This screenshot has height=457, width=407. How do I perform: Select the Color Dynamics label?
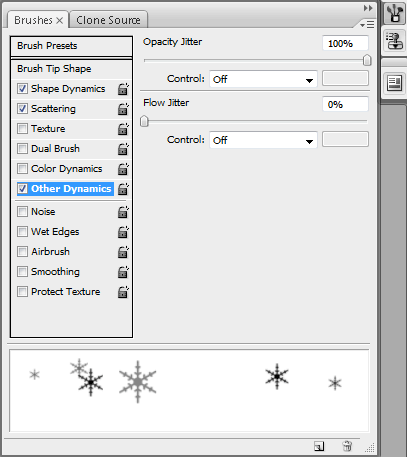[67, 169]
